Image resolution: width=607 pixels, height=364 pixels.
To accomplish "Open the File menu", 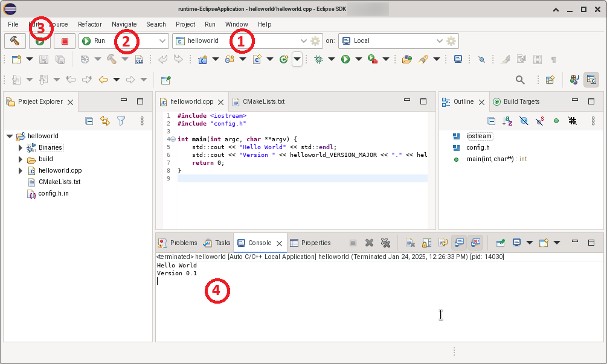I will point(13,24).
